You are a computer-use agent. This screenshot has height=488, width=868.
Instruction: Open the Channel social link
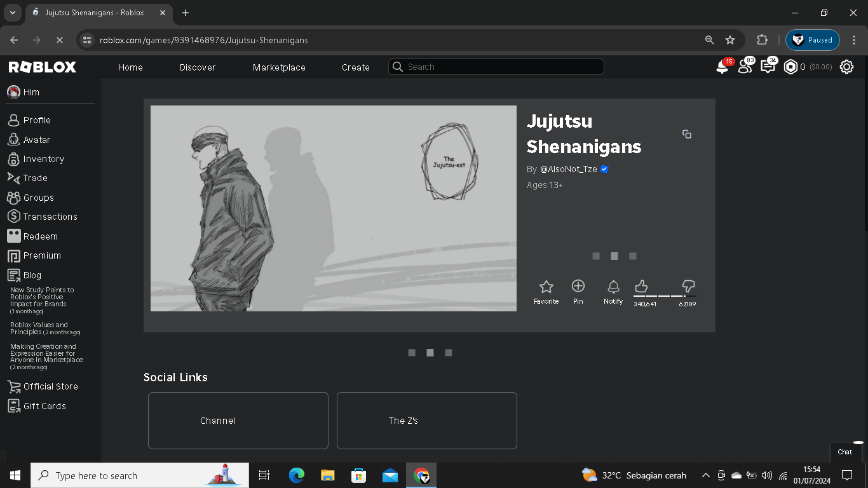(x=238, y=421)
